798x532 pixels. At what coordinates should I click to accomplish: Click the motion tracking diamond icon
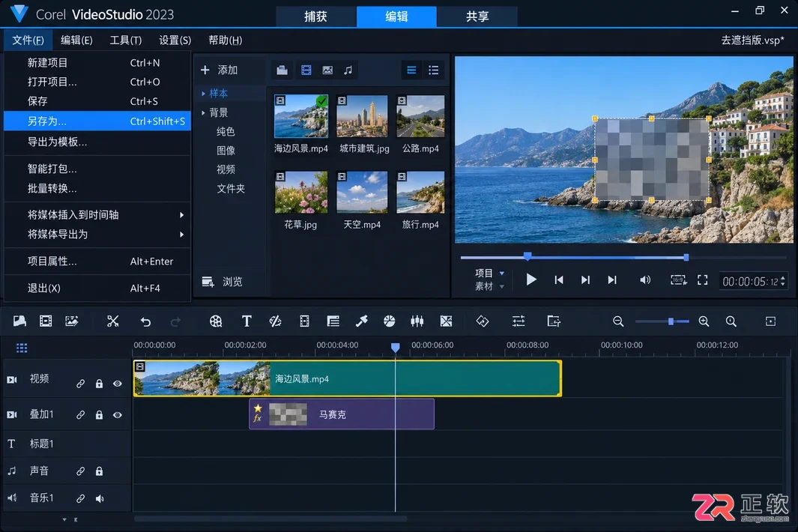[482, 321]
